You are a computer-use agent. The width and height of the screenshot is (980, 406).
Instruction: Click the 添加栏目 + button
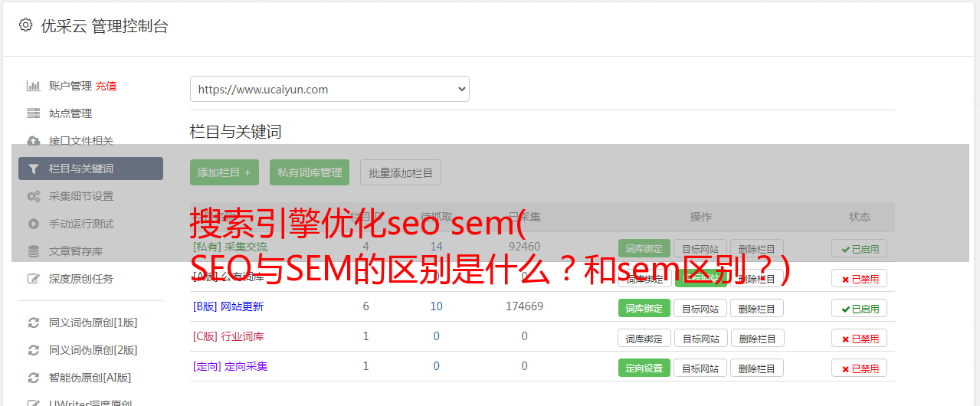225,172
